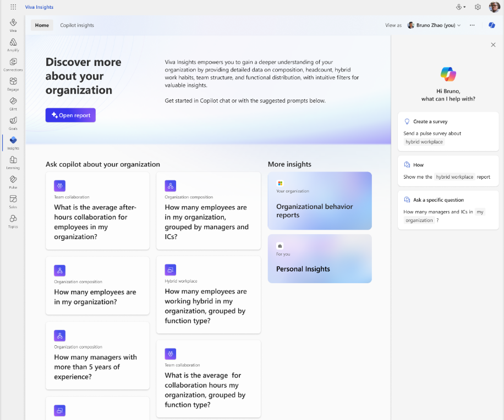This screenshot has height=420, width=504.
Task: Click the icon beside Ask a specific question
Action: (x=407, y=200)
